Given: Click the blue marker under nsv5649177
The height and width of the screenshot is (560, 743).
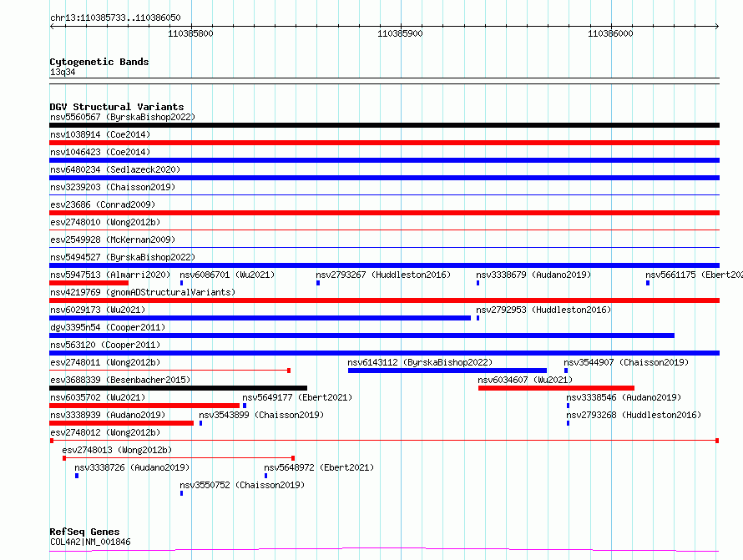Looking at the screenshot, I should click(x=245, y=406).
